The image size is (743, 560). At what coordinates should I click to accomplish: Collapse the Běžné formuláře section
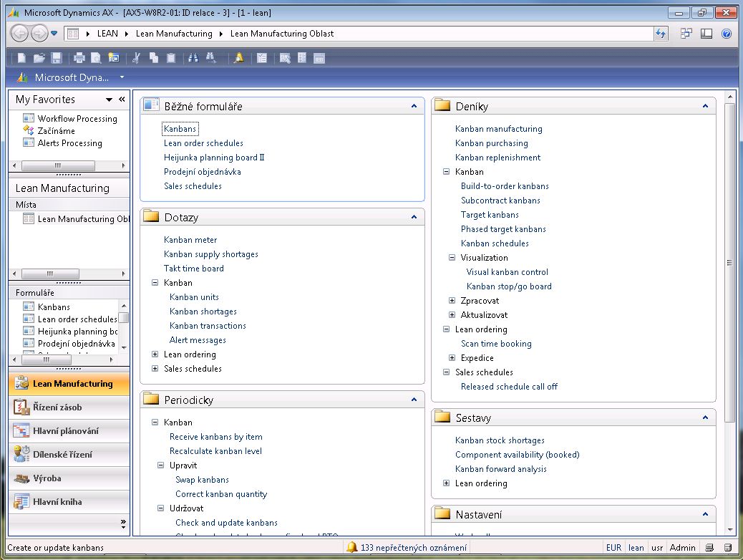click(x=414, y=106)
